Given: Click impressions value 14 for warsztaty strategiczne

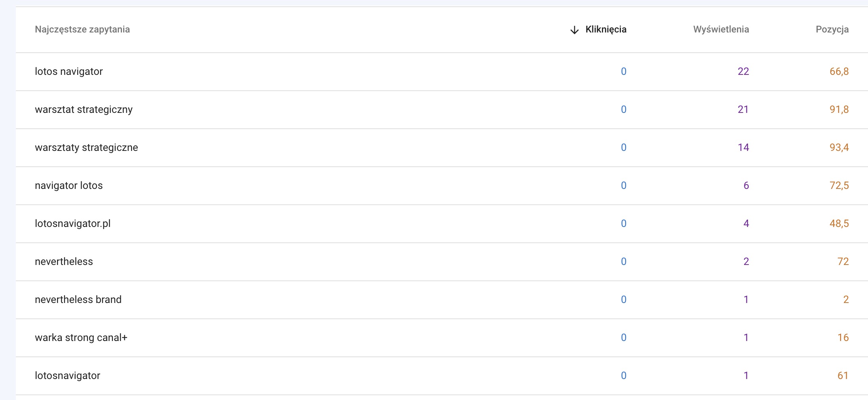Looking at the screenshot, I should pyautogui.click(x=743, y=147).
